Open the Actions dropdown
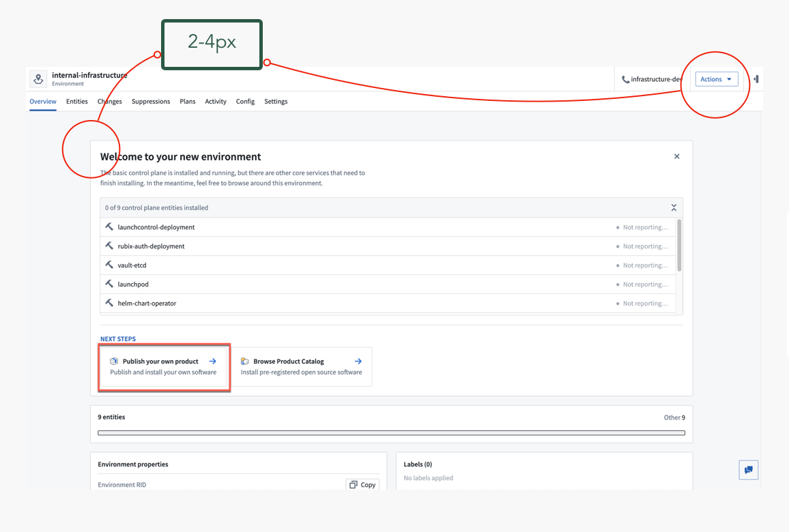789x532 pixels. (716, 79)
